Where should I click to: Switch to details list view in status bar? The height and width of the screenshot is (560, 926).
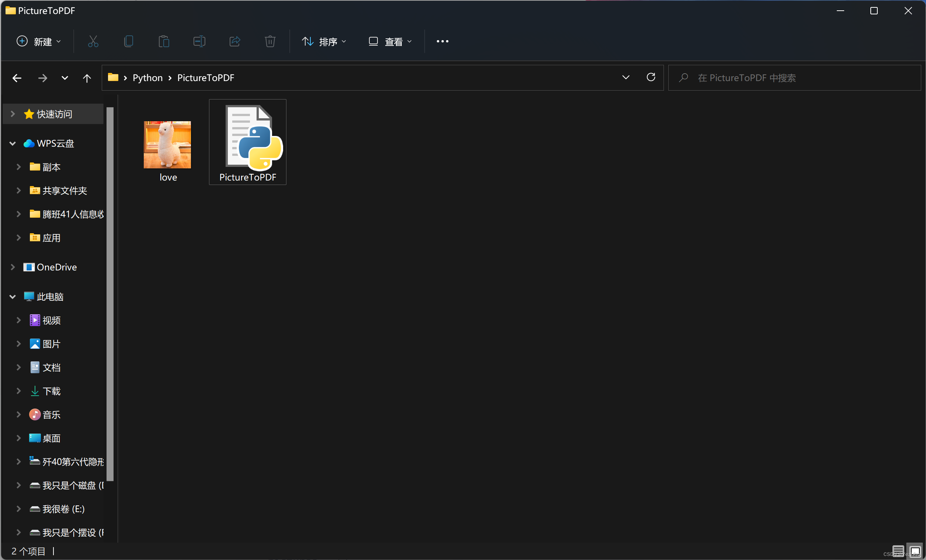click(898, 551)
